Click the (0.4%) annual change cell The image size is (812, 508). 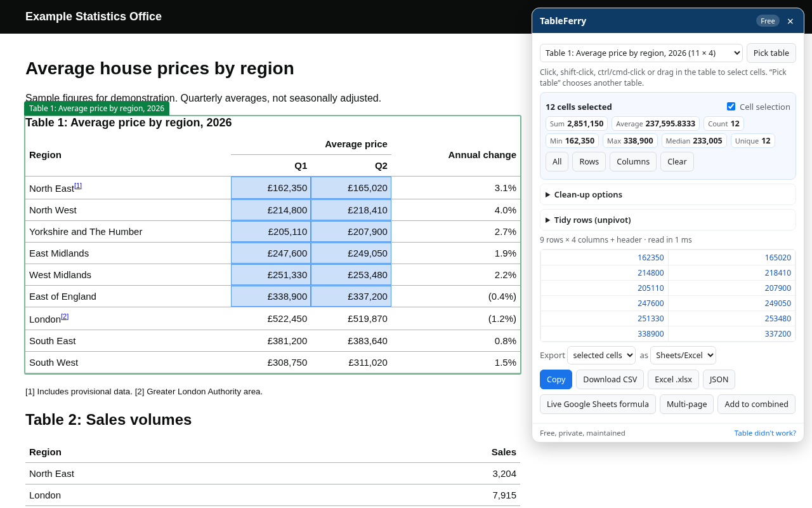[x=456, y=297]
